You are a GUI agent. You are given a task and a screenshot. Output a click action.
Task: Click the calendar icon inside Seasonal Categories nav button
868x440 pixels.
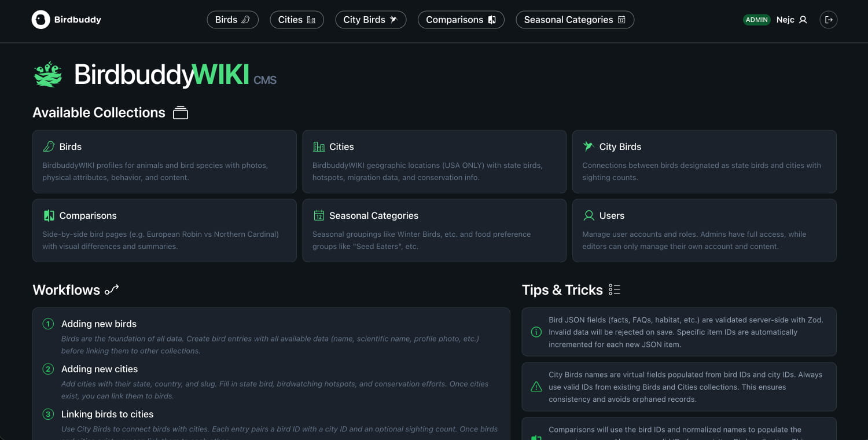pos(621,20)
